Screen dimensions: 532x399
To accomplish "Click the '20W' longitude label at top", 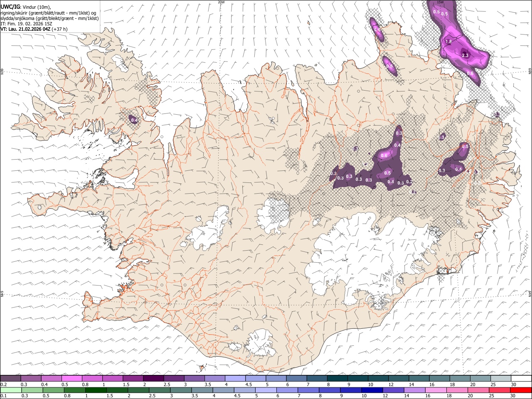I will click(221, 2).
